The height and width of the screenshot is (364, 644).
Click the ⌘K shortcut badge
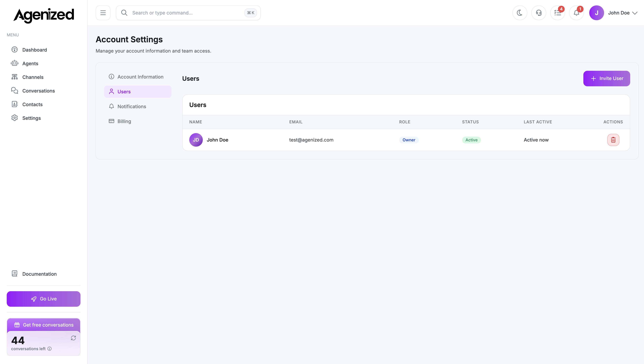point(250,13)
